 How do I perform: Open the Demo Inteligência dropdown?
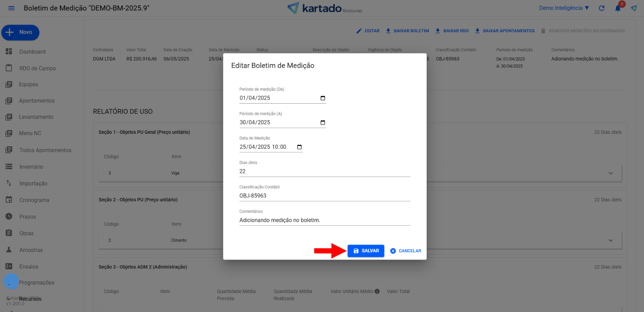point(564,8)
